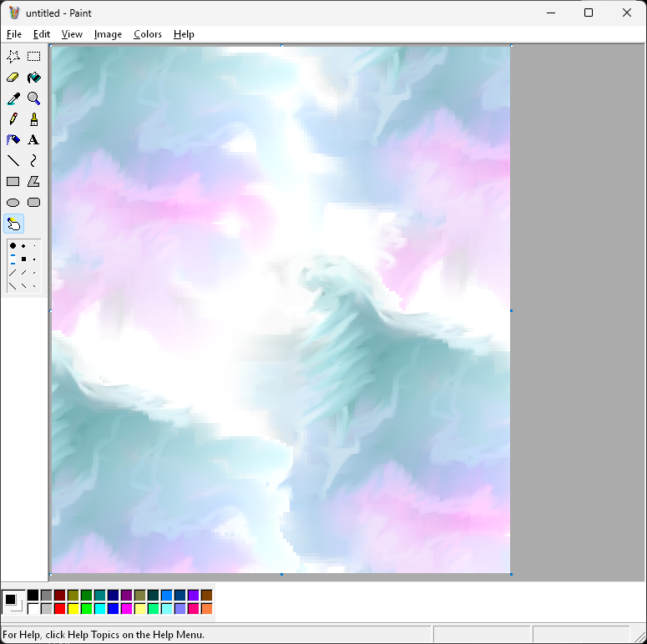Pick the teal palette swatch
The image size is (647, 644).
coord(100,595)
